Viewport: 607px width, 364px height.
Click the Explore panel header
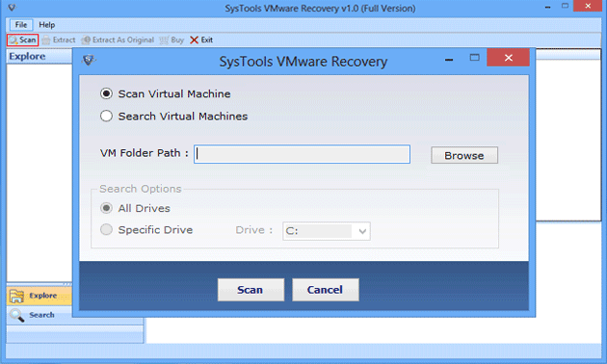pos(40,57)
